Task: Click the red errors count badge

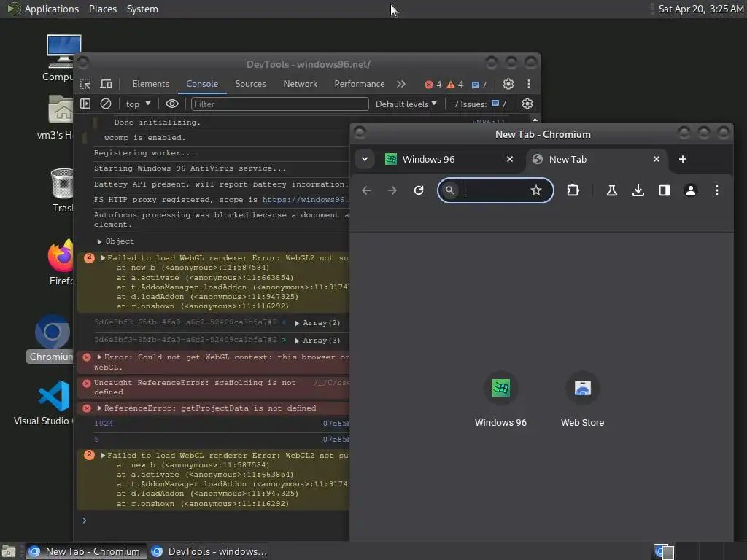Action: [433, 85]
